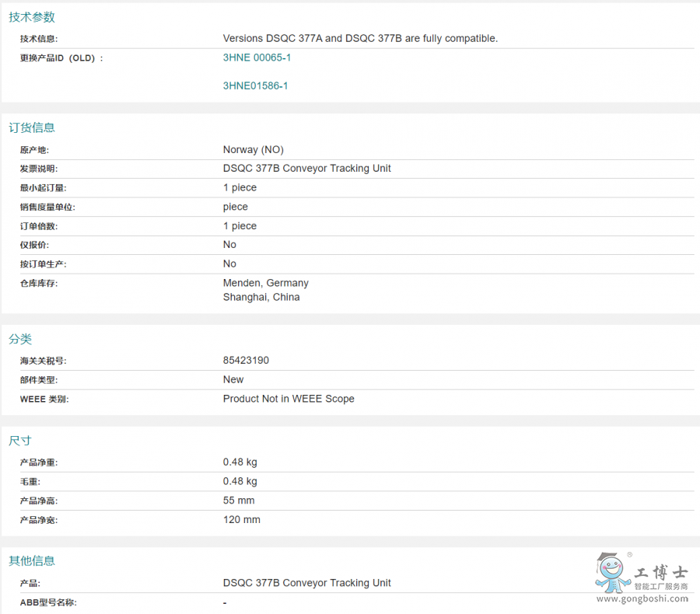Click the Menden, Germany warehouse entry

pyautogui.click(x=265, y=283)
